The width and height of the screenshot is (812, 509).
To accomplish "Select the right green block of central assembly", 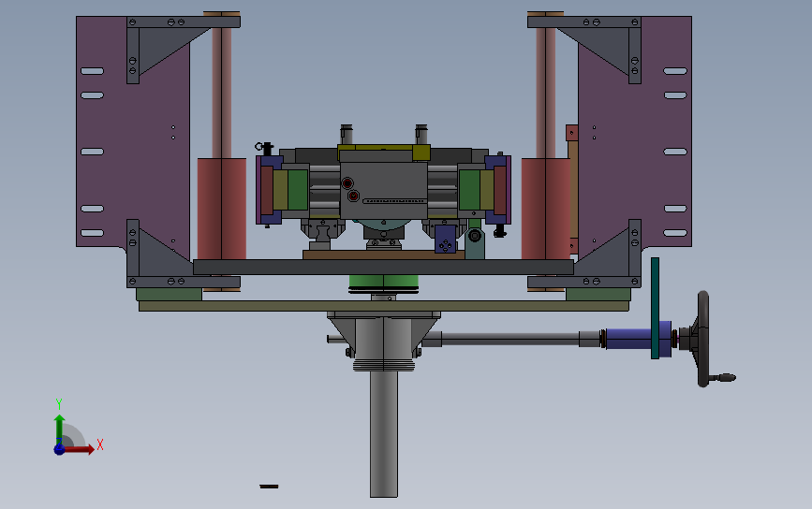I will 469,190.
